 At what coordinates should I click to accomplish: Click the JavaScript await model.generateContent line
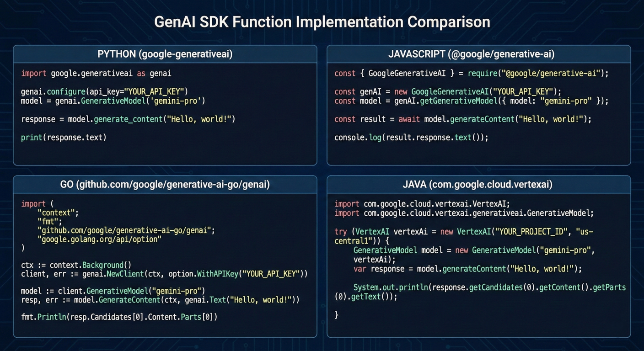coord(462,119)
